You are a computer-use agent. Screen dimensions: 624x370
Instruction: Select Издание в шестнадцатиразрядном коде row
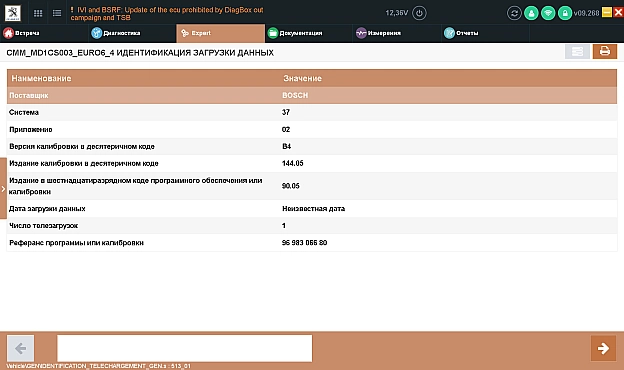coord(312,186)
